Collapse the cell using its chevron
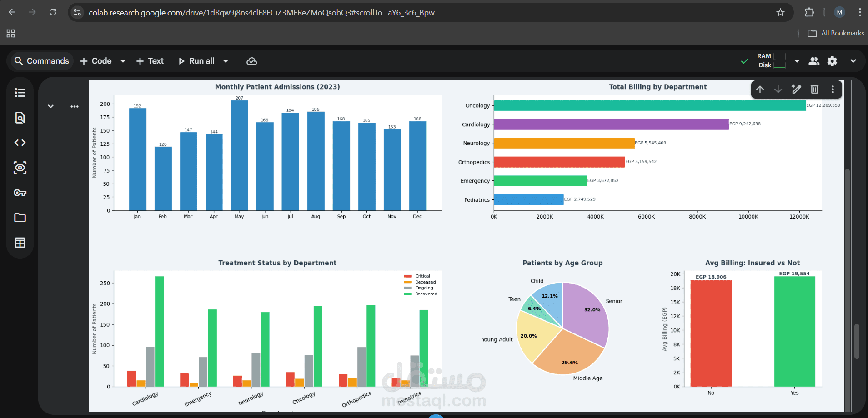The image size is (868, 418). pos(50,106)
